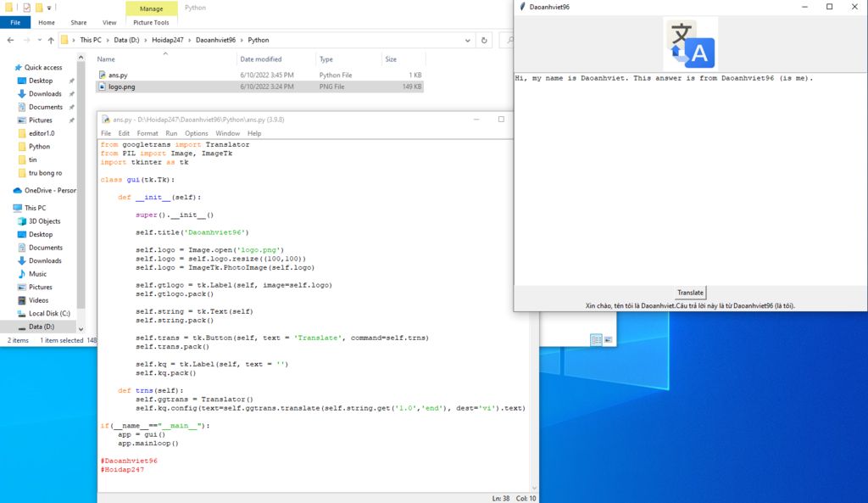The width and height of the screenshot is (868, 503).
Task: Click the Translate button in the Daoanhviet96 window
Action: click(x=690, y=293)
